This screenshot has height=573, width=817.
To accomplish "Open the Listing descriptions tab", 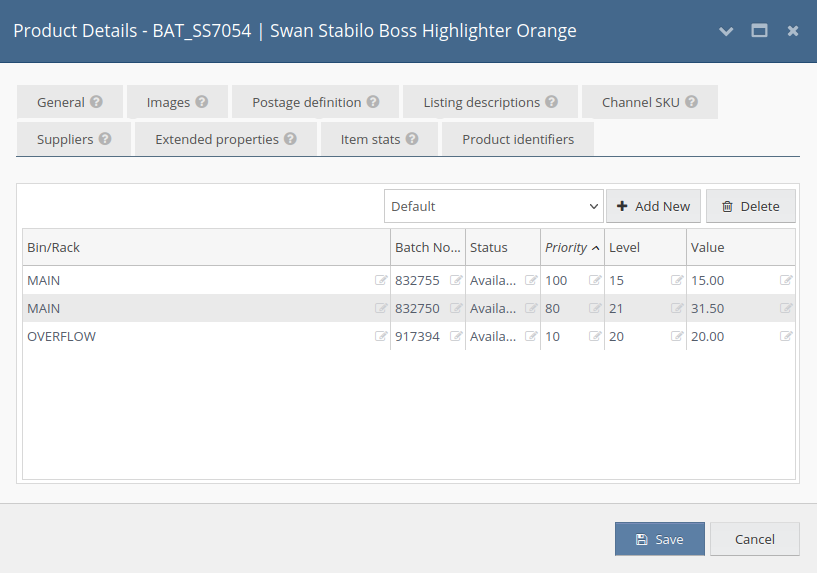I will pyautogui.click(x=490, y=102).
